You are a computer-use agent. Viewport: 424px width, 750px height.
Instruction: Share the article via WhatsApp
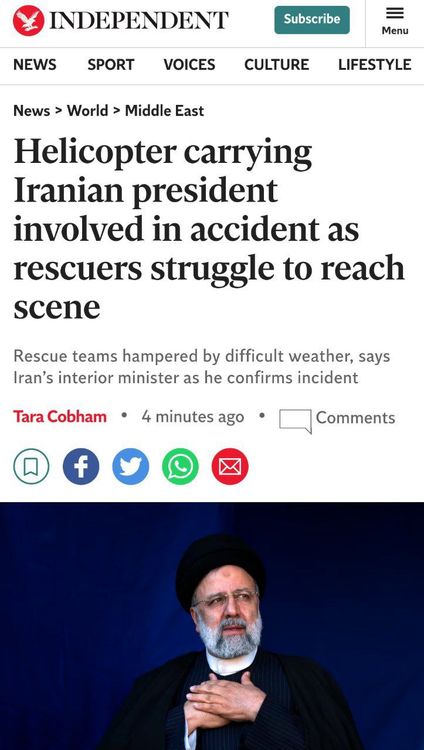coord(180,466)
